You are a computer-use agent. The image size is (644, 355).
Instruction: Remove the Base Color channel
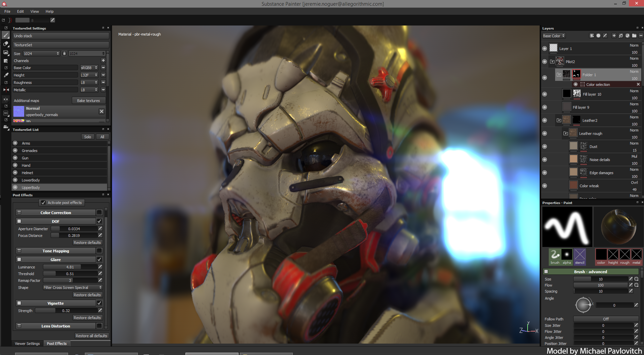pos(103,67)
